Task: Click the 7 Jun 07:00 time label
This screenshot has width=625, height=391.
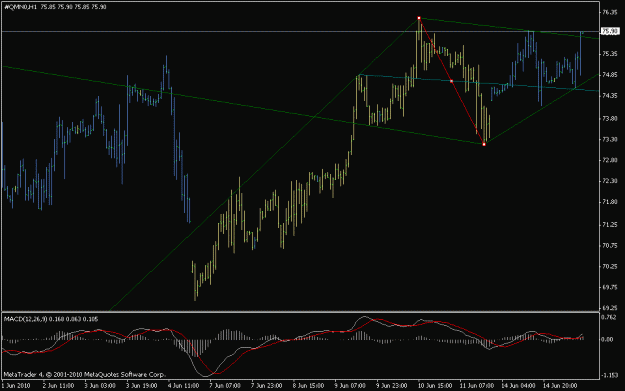Action: (225, 386)
